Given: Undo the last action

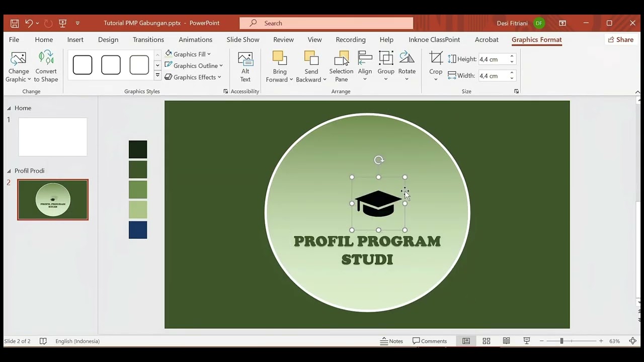Looking at the screenshot, I should click(29, 23).
